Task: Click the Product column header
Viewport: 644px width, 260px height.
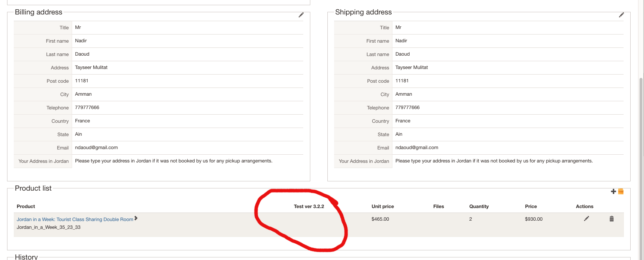Action: tap(26, 207)
